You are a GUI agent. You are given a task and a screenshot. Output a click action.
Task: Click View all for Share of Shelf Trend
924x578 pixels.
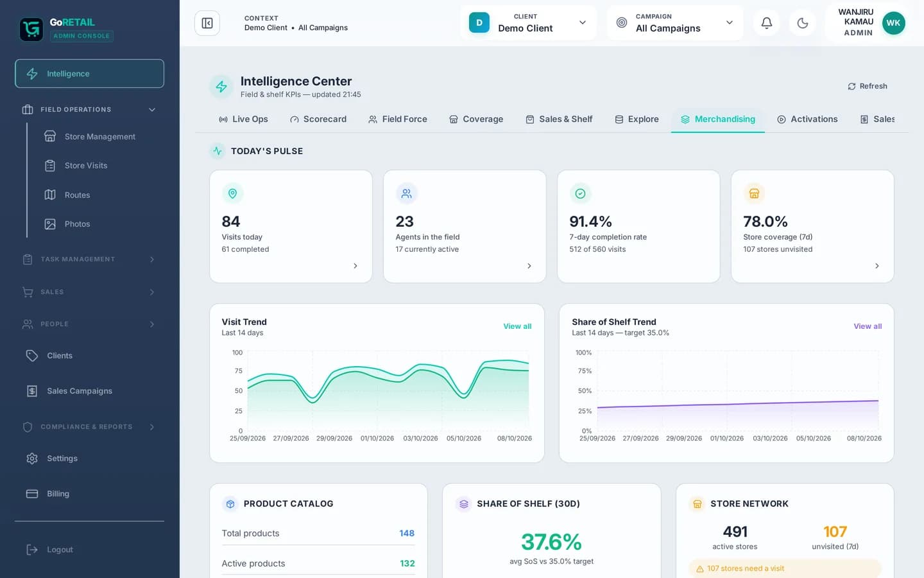click(868, 327)
